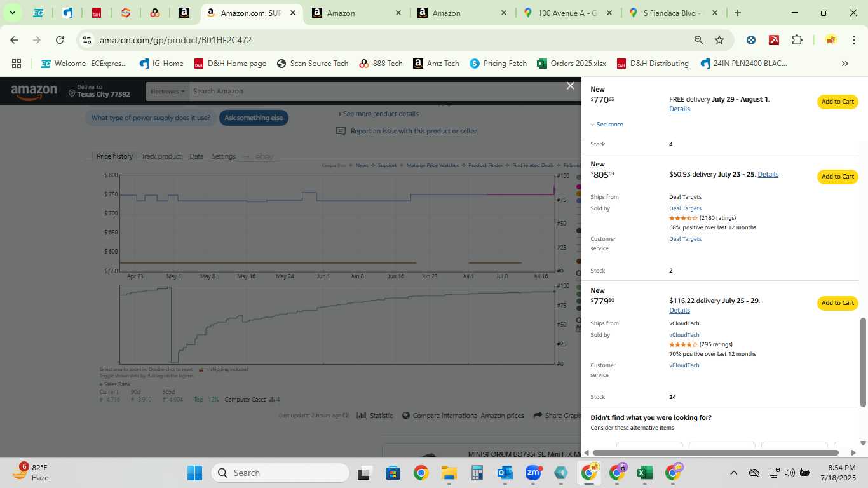Open delivery Details for the $779.30 offer
The image size is (868, 488).
(679, 310)
